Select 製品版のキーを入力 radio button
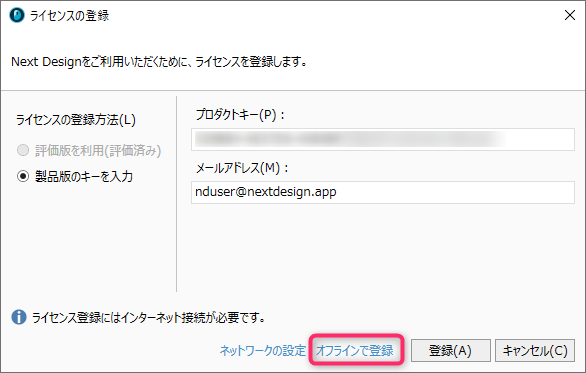The image size is (586, 373). [23, 176]
